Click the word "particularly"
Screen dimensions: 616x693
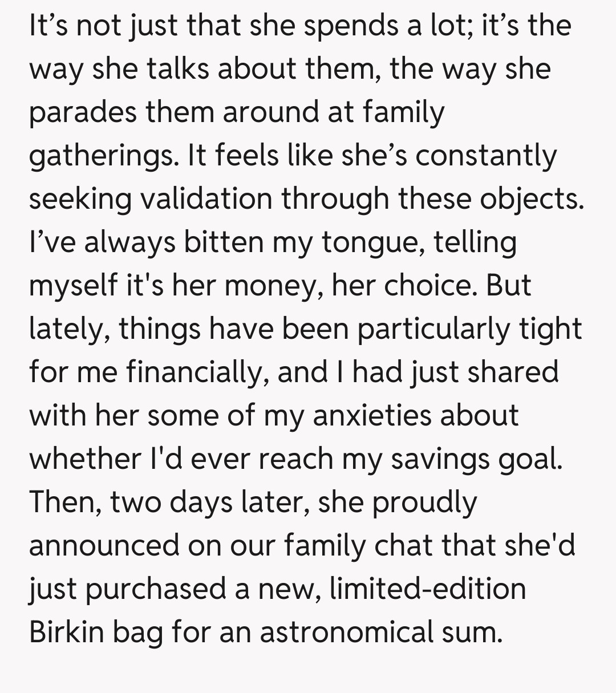pos(431,328)
